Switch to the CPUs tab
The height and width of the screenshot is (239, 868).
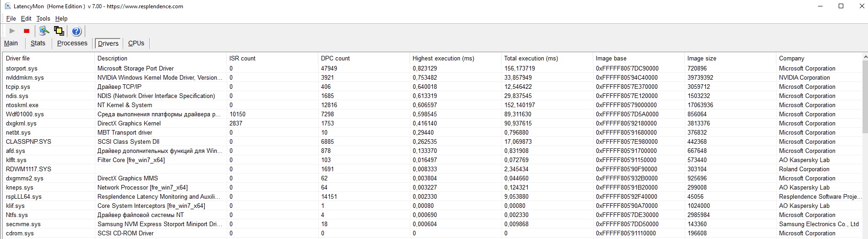[x=136, y=43]
